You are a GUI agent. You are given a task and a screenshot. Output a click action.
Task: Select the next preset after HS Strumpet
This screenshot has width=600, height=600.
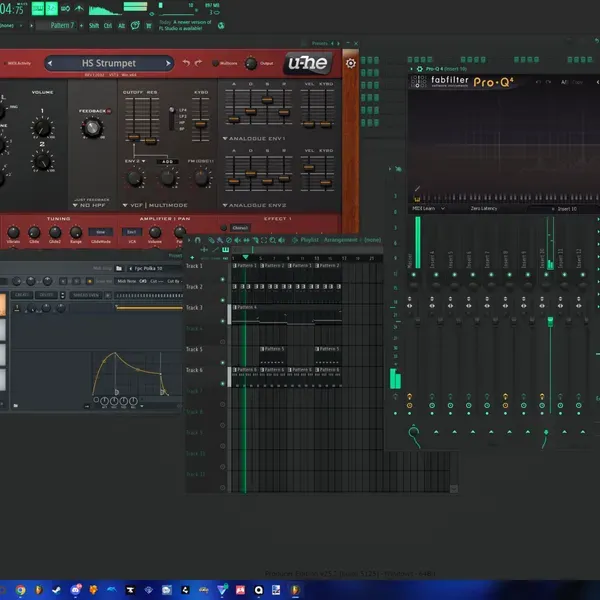[x=168, y=63]
